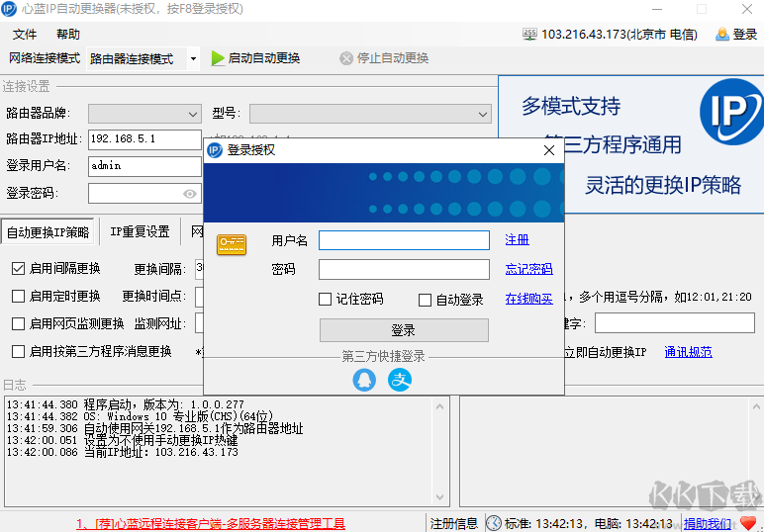The width and height of the screenshot is (764, 532).
Task: Enable 启用按第三方程序消息更换 checkbox
Action: coord(18,351)
